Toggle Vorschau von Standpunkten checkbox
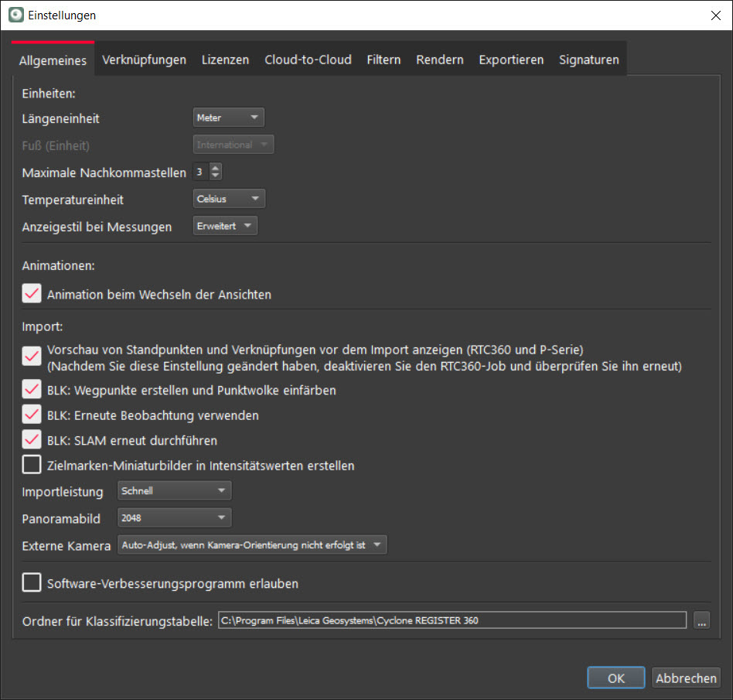Viewport: 733px width, 700px height. pyautogui.click(x=32, y=357)
